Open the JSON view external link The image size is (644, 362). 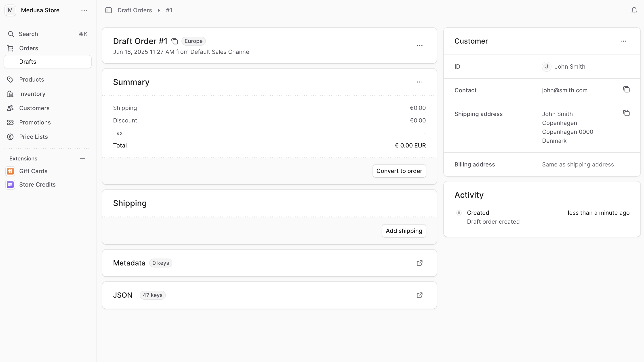(x=419, y=295)
